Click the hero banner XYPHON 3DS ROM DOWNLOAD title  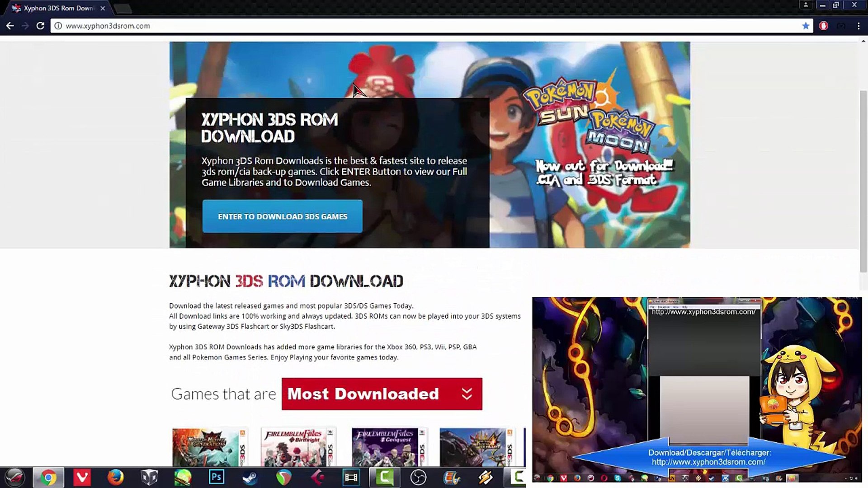pyautogui.click(x=269, y=128)
